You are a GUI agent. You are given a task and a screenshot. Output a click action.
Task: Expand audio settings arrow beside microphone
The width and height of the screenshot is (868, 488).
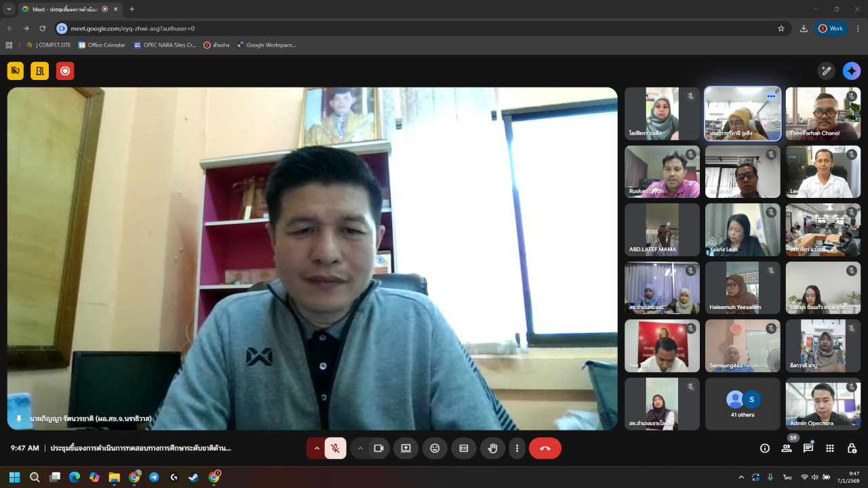316,448
